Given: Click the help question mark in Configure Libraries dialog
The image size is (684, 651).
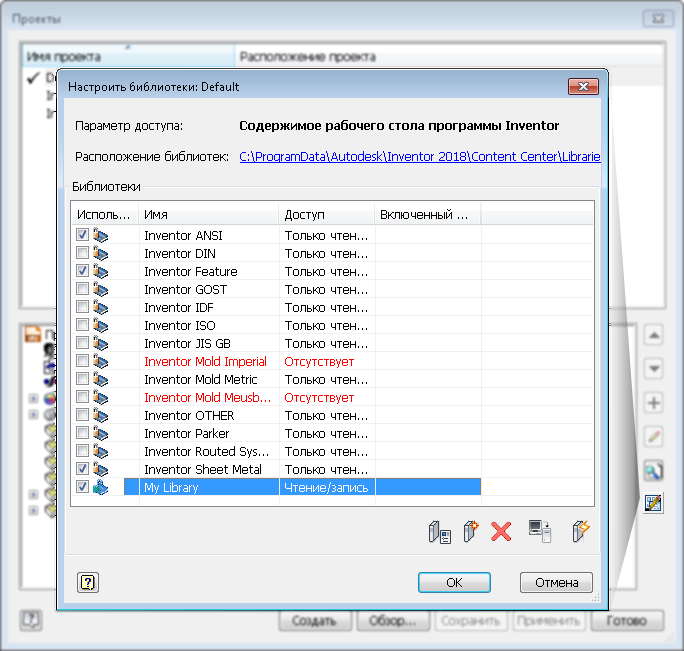Looking at the screenshot, I should click(88, 582).
